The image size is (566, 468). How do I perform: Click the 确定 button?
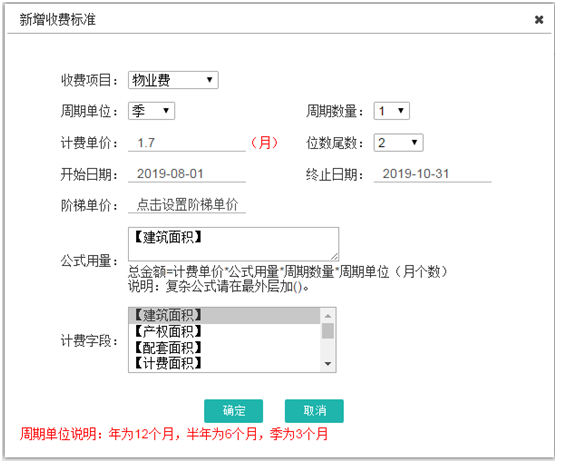coord(234,411)
